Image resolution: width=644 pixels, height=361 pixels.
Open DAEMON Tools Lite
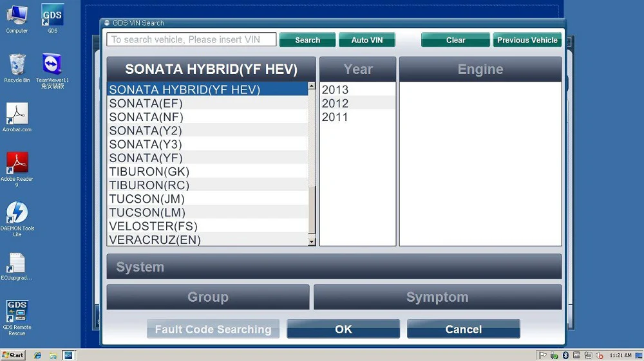[x=17, y=214]
